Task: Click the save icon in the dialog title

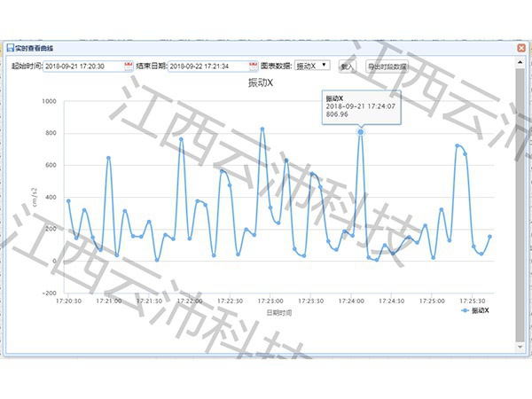Action: coord(10,46)
